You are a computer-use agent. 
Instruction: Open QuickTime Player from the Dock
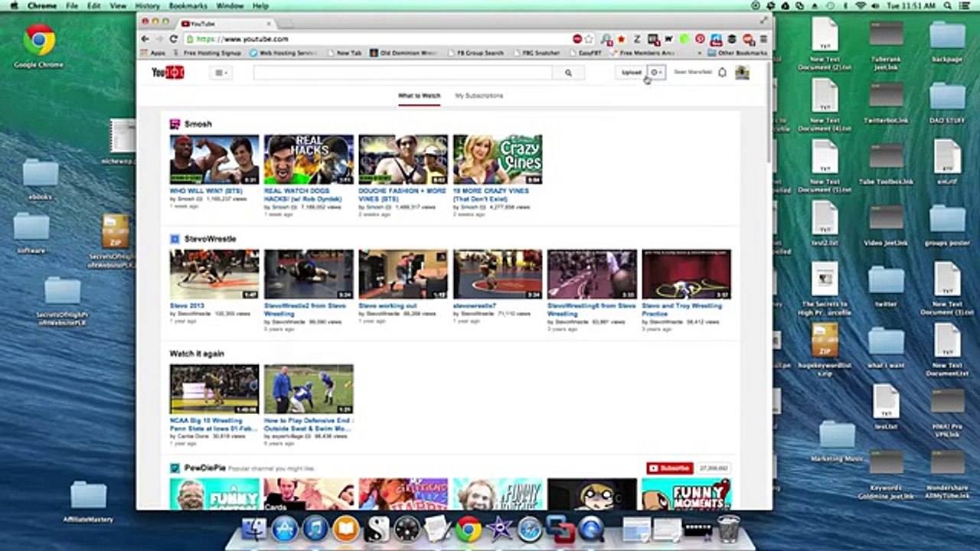591,529
